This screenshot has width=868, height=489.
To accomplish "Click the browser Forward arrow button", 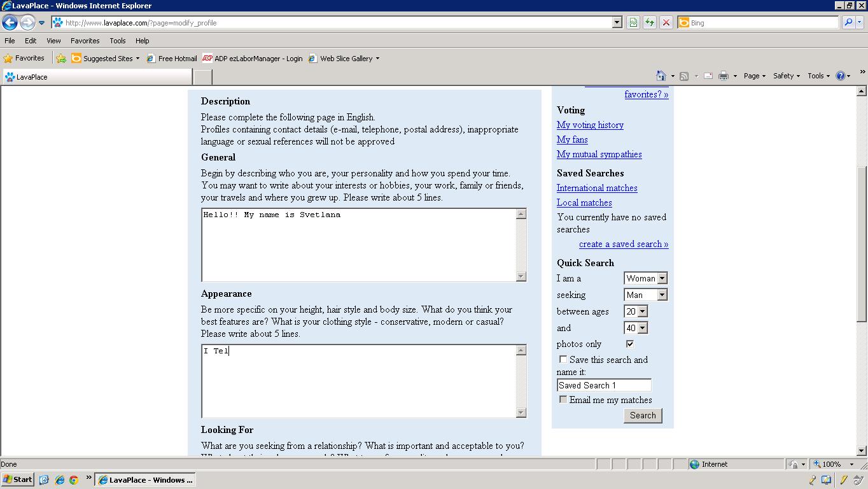I will [27, 23].
